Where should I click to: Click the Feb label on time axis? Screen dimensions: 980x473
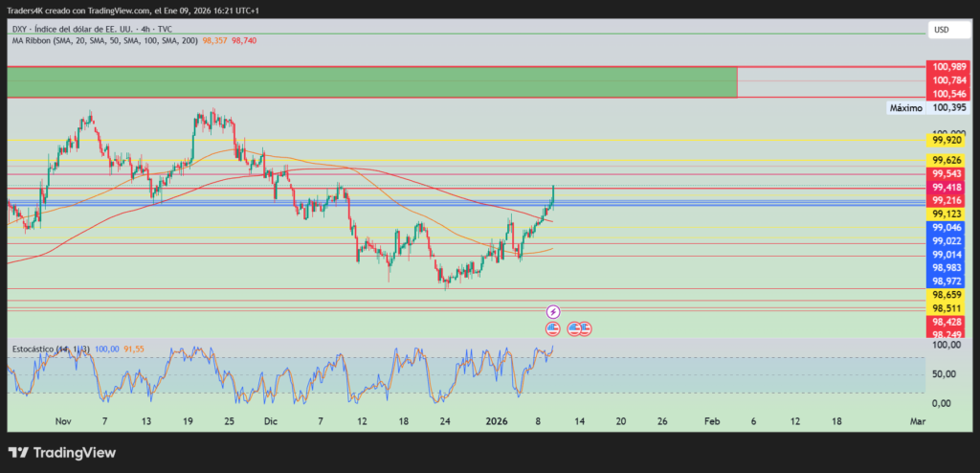coord(710,421)
